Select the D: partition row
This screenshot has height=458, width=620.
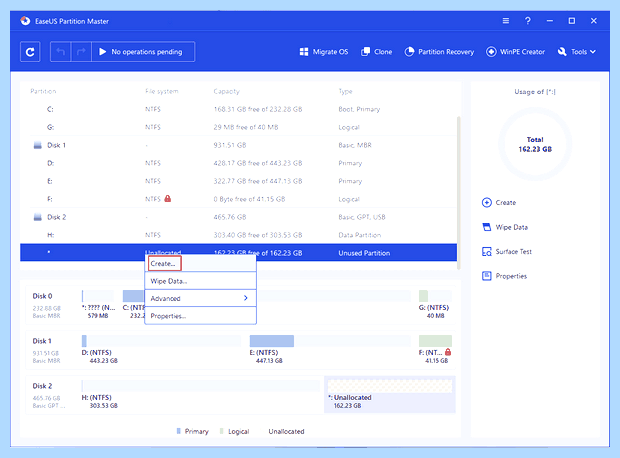tap(238, 163)
